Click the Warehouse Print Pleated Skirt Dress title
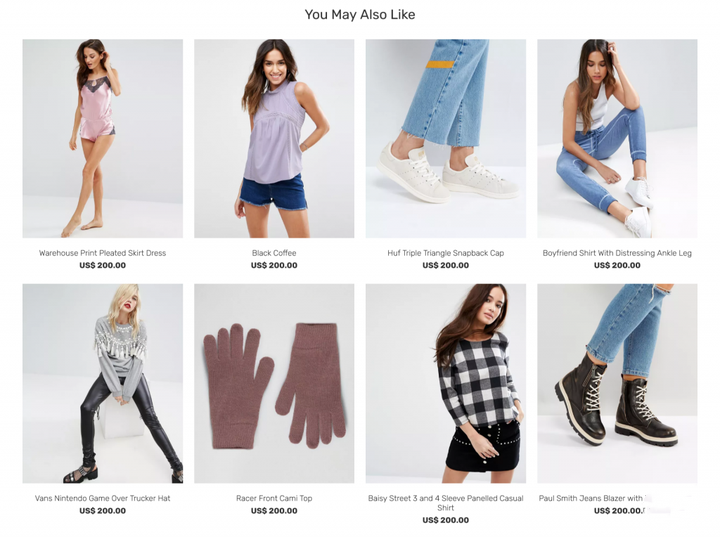720x537 pixels. coord(102,253)
